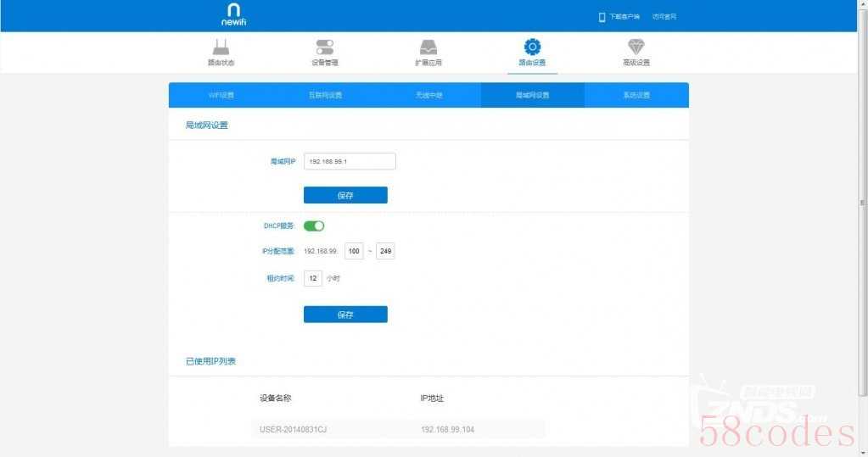
Task: Click the newifi logo
Action: pos(232,14)
